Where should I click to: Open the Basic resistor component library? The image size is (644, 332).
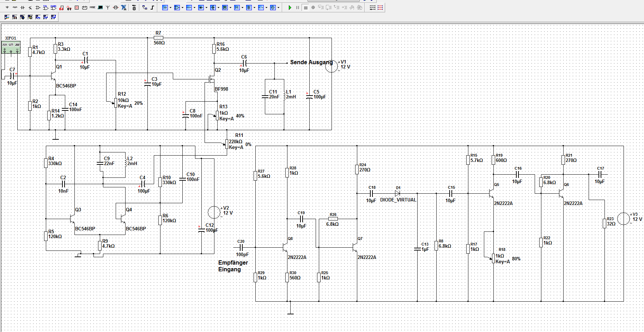[15, 7]
